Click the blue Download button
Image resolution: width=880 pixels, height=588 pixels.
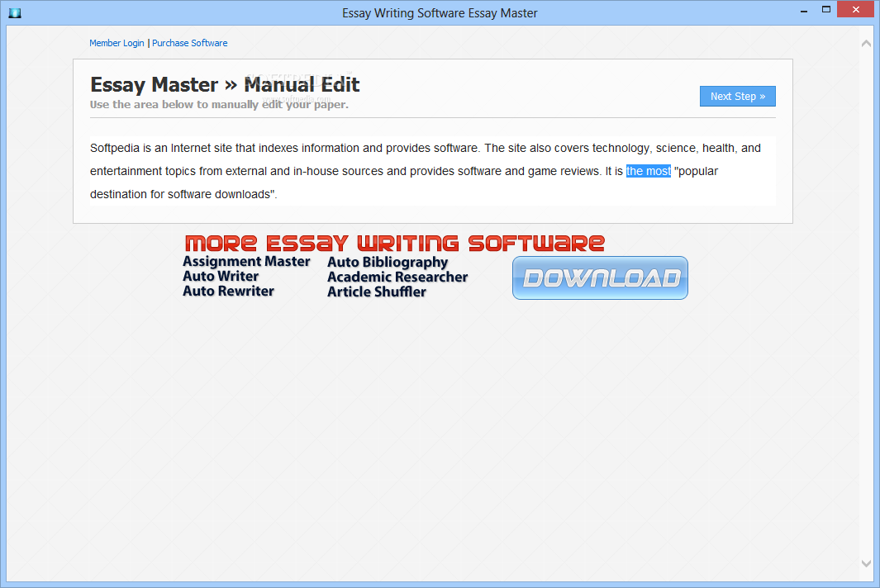click(600, 277)
